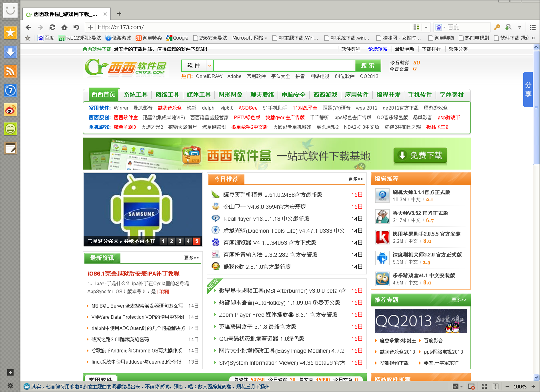Open a new browser tab

click(x=119, y=14)
